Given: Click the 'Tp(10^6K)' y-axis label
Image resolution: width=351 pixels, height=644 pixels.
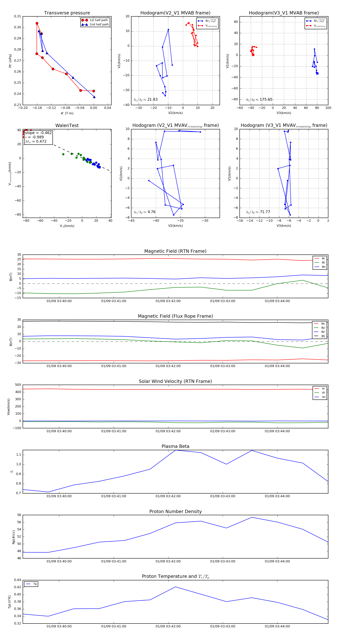Looking at the screenshot, I should 10,602.
